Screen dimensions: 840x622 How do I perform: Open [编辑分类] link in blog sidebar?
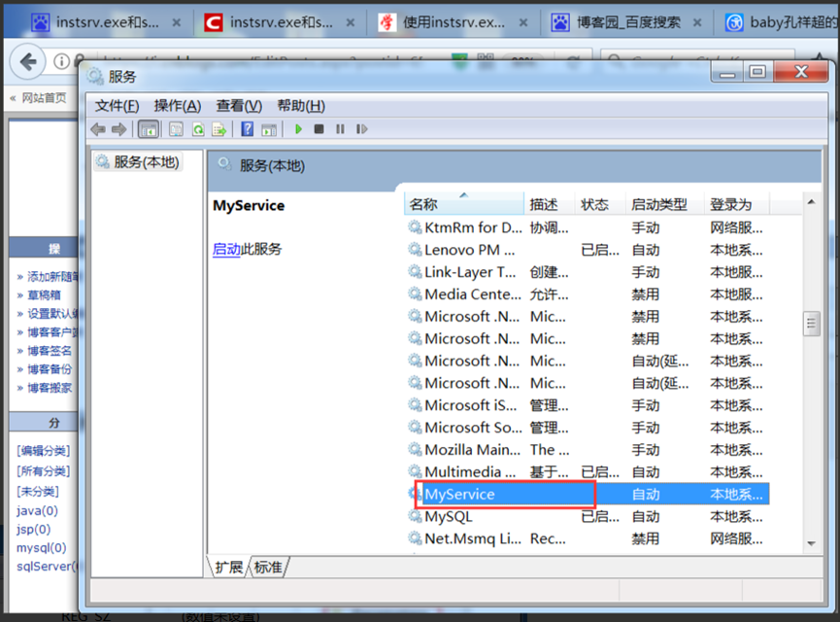point(43,451)
